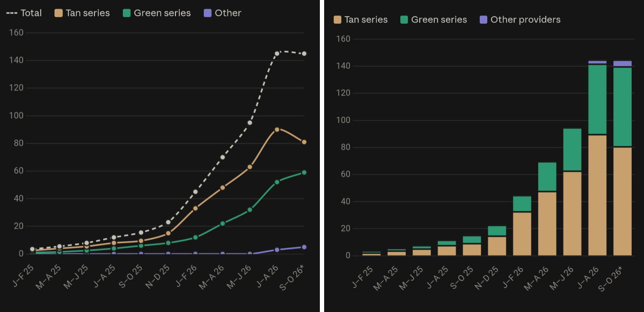The width and height of the screenshot is (644, 312).
Task: Pick the Green line's J–F 26 data point
Action: tap(195, 237)
